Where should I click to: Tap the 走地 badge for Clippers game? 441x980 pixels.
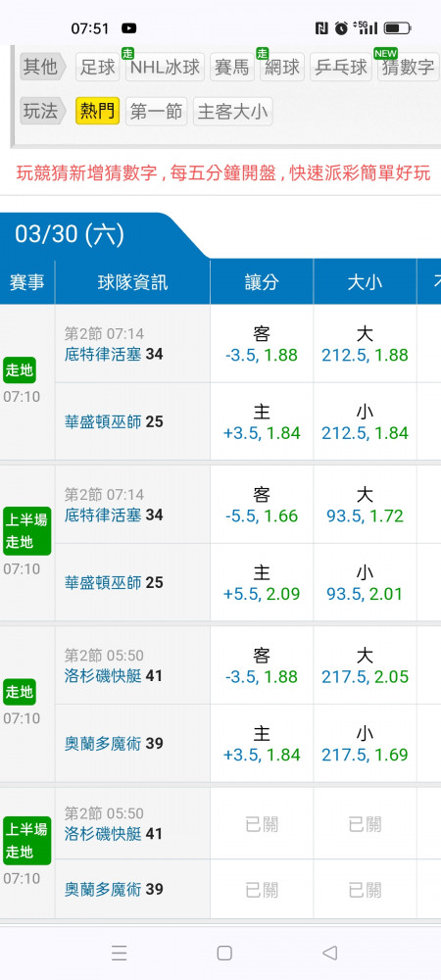coord(20,692)
